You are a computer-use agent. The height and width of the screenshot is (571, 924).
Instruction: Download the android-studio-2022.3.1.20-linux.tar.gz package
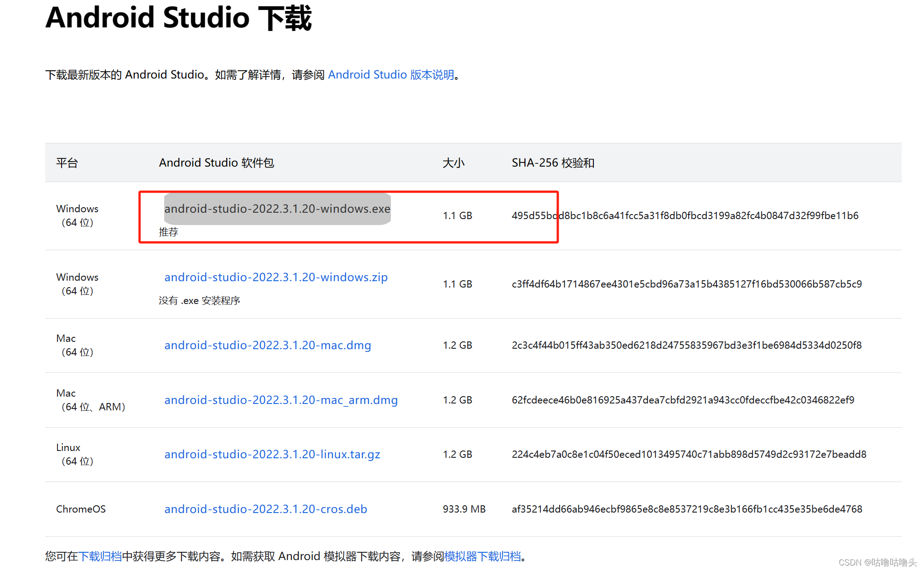point(272,454)
